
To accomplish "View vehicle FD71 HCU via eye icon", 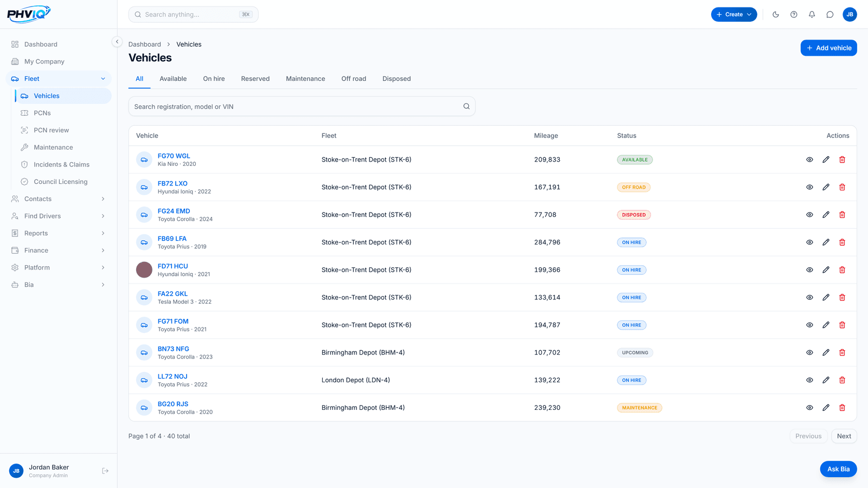I will (x=809, y=270).
